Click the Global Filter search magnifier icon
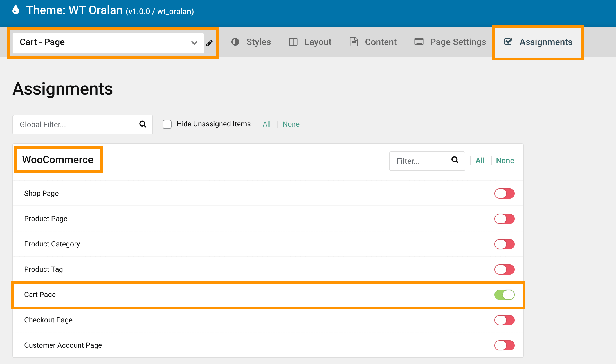 [x=143, y=124]
